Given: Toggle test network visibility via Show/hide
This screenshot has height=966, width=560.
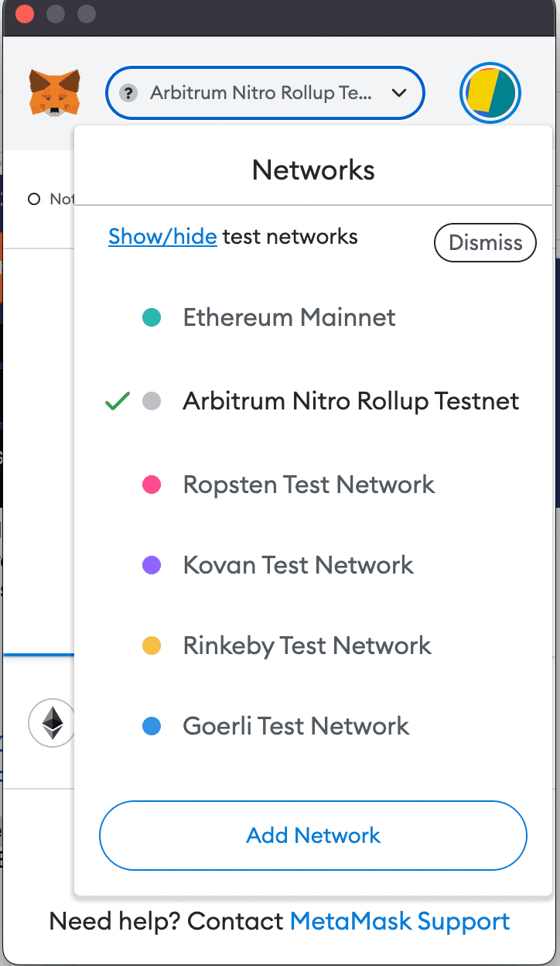Looking at the screenshot, I should click(x=162, y=236).
